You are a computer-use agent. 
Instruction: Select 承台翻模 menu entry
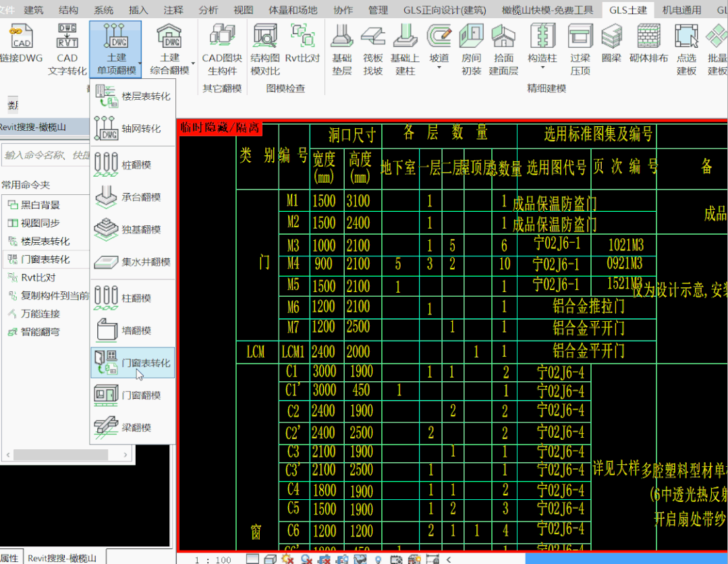[x=133, y=197]
